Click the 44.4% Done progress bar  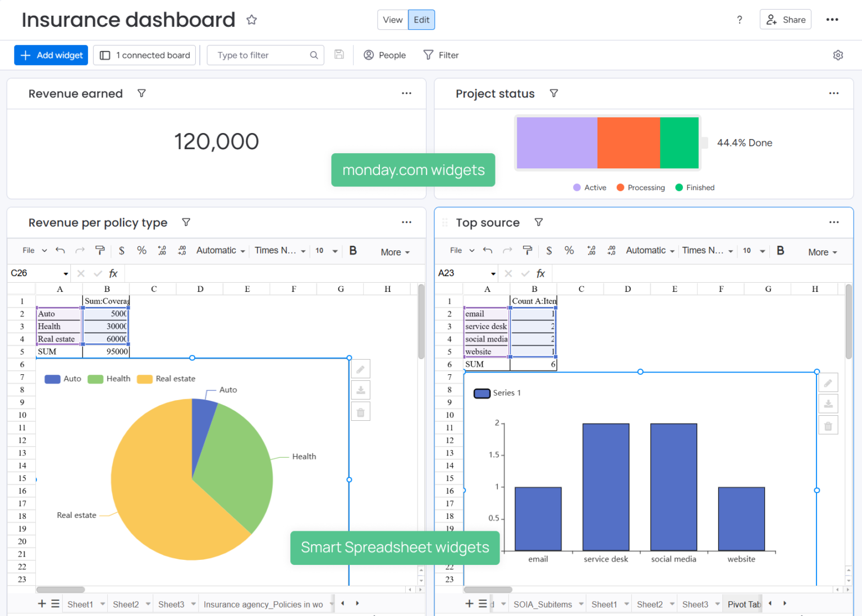608,142
